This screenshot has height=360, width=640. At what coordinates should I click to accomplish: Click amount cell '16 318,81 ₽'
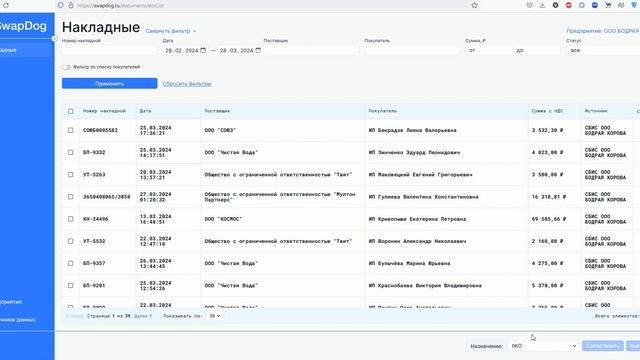click(549, 197)
